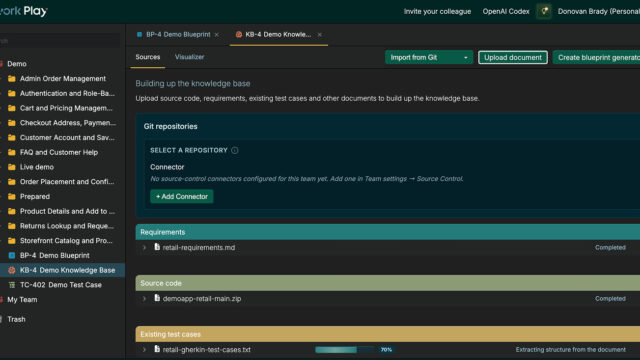
Task: Click the Storefront Catalog and Pro... folder icon
Action: 12,240
